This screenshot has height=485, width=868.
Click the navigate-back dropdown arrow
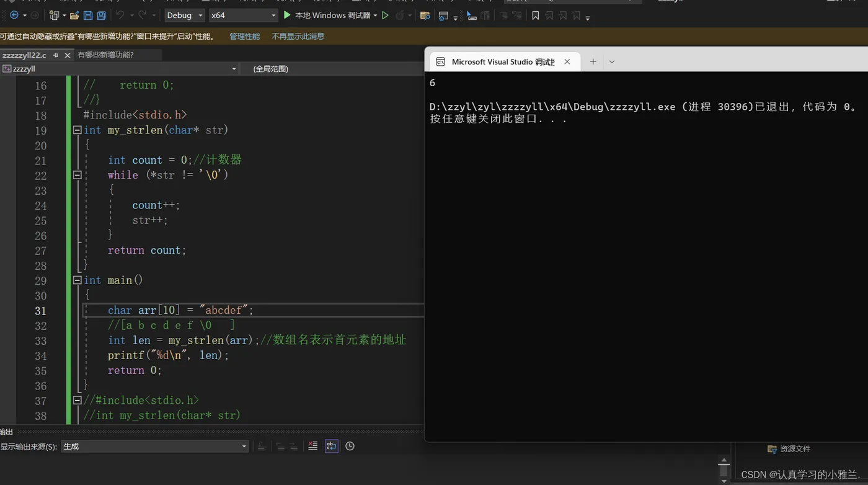click(24, 15)
